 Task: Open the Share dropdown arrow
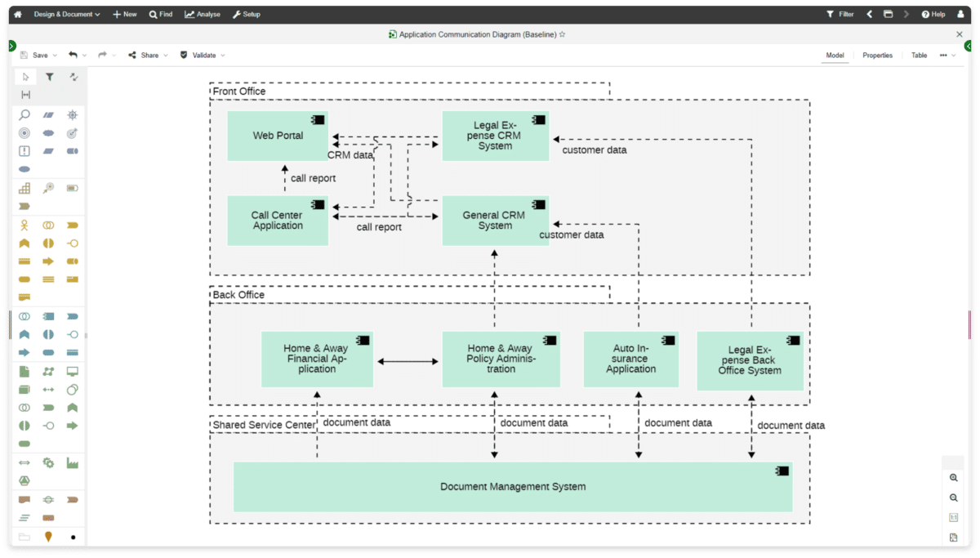[x=165, y=56]
